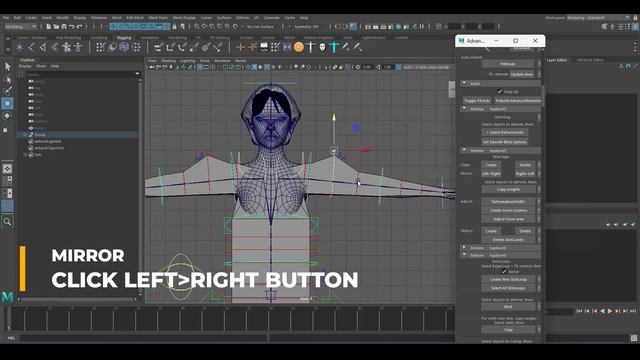
Task: Expand the Deform Option3 section
Action: (464, 247)
